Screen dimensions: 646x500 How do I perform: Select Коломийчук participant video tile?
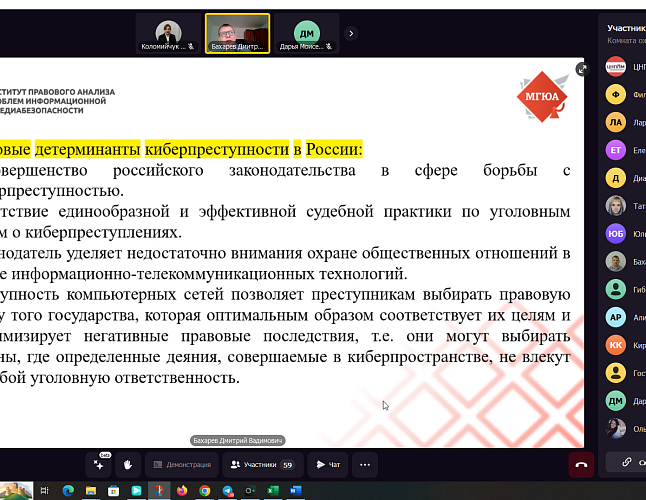(x=167, y=33)
